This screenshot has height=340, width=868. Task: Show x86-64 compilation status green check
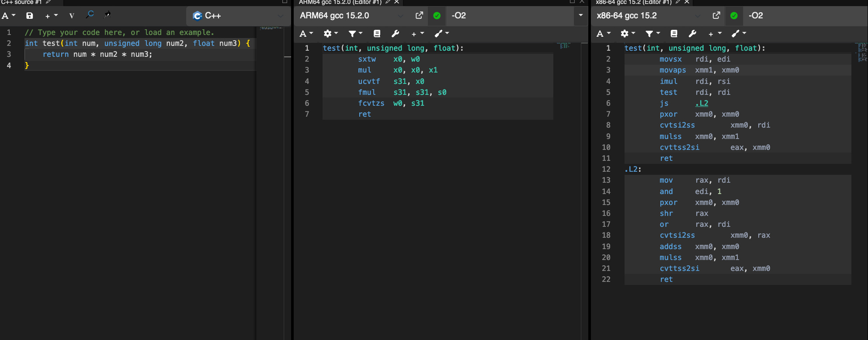click(x=734, y=16)
